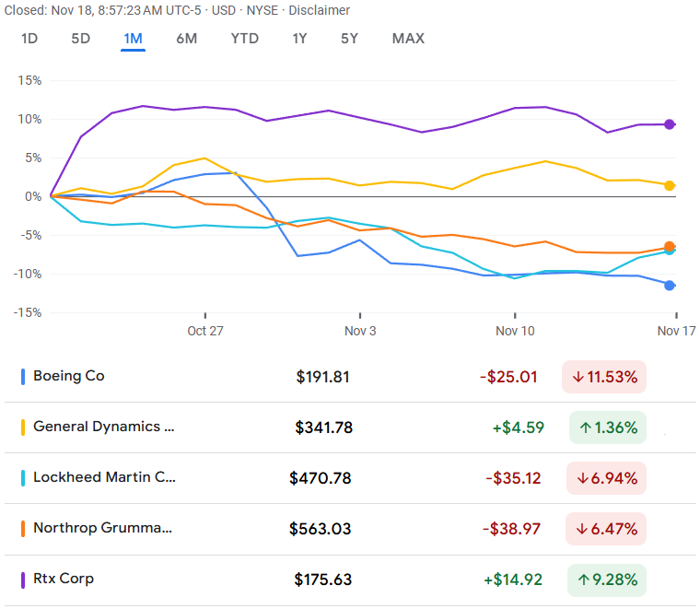The width and height of the screenshot is (700, 609).
Task: Click the Oct 27 axis label
Action: pyautogui.click(x=204, y=331)
